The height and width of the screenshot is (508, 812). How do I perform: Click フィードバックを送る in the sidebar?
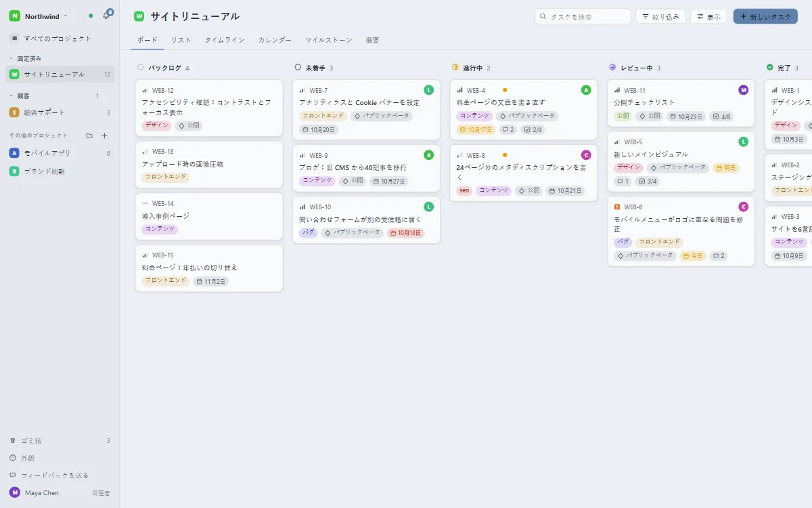60,475
